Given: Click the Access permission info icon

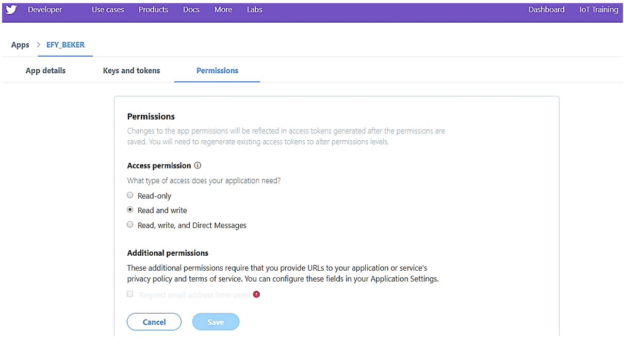Looking at the screenshot, I should coord(198,166).
